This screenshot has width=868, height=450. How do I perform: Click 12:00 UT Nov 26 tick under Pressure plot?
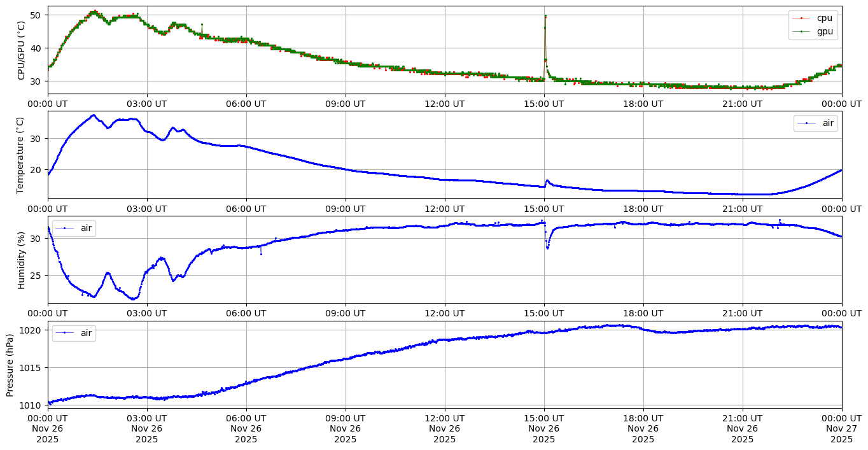coord(444,429)
